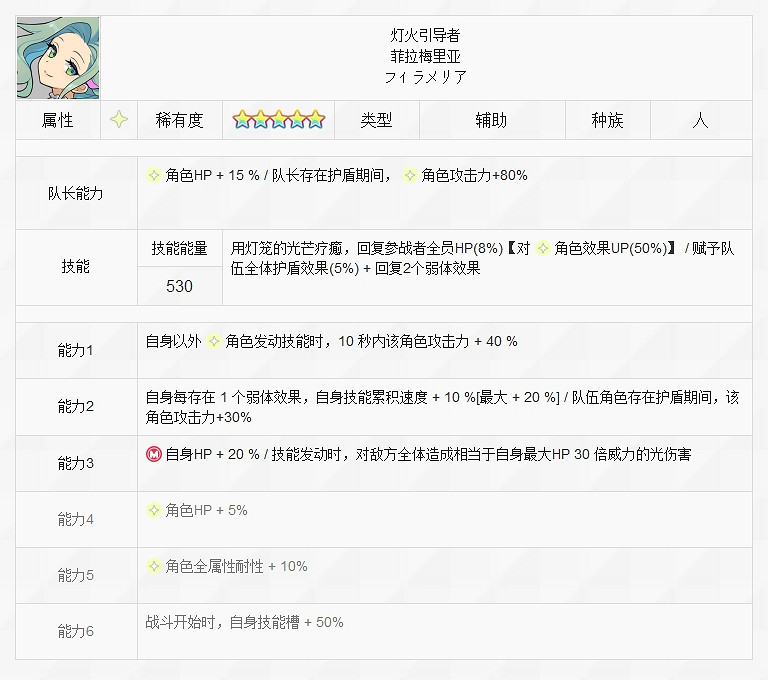Click the 种族 header cell

point(608,120)
